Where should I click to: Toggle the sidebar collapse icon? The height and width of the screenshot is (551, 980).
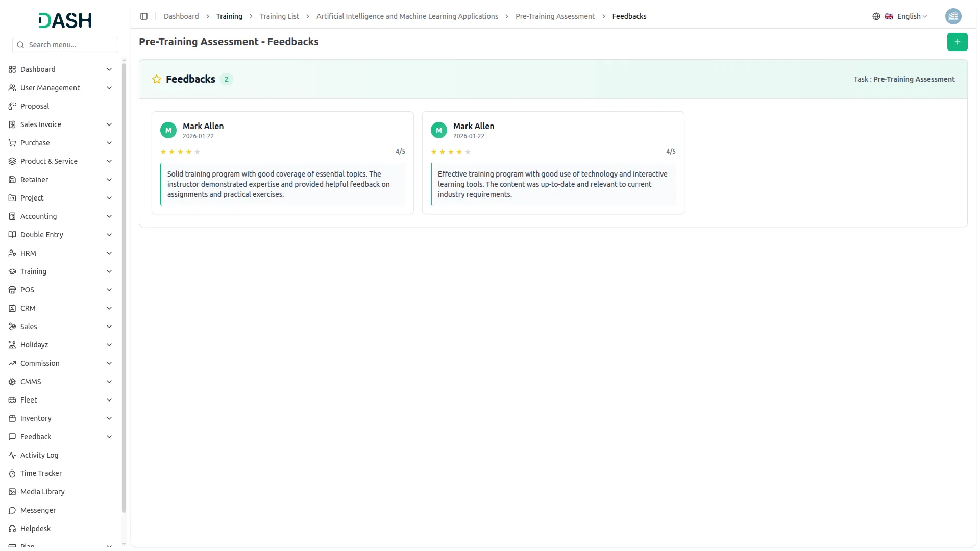144,16
